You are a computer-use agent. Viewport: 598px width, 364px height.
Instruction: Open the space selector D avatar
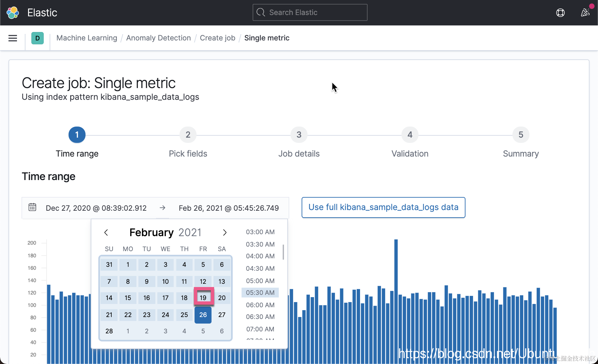pyautogui.click(x=38, y=38)
